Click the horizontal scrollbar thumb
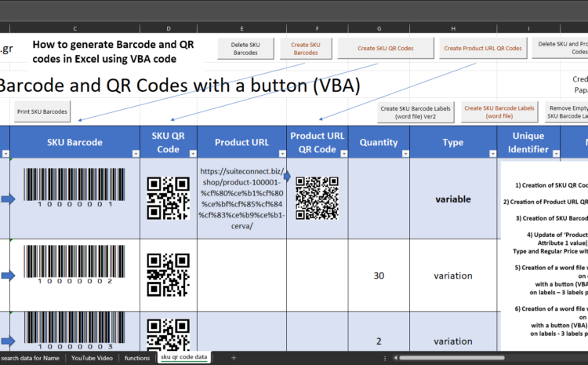Screen dimensions: 588x365 click(x=452, y=358)
